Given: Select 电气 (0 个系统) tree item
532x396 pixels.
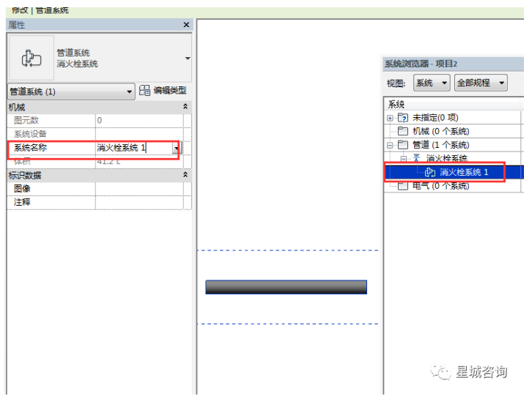Looking at the screenshot, I should click(440, 186).
